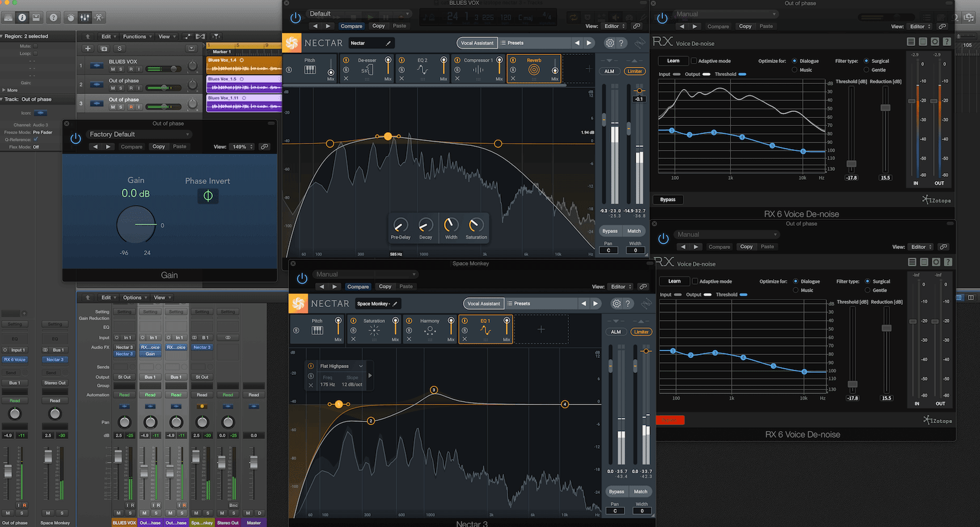The height and width of the screenshot is (527, 980).
Task: Select the Compressor 1 module icon
Action: pos(478,70)
